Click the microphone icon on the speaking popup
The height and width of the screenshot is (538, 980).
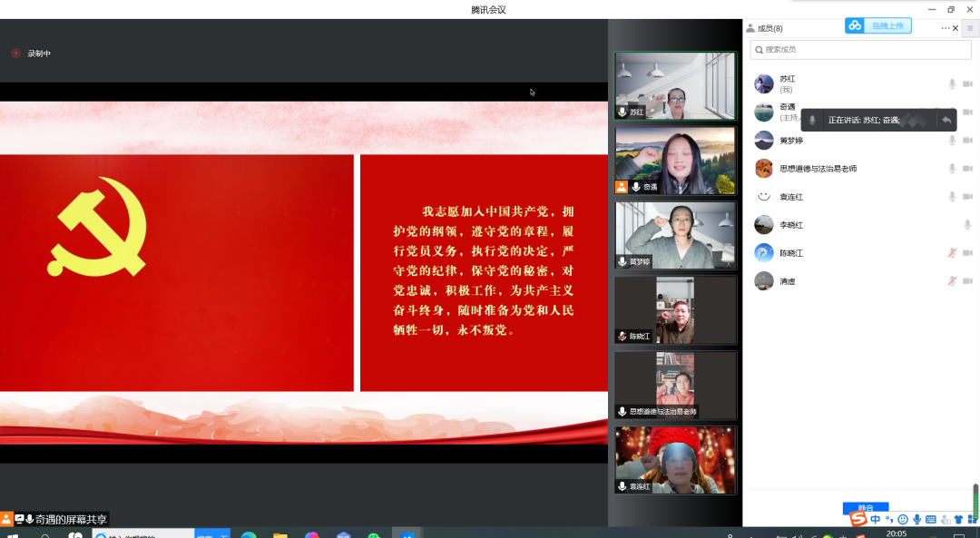coord(812,120)
